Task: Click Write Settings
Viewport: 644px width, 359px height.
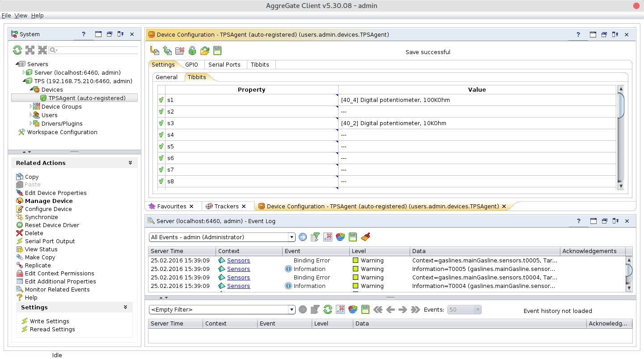Action: pyautogui.click(x=50, y=321)
